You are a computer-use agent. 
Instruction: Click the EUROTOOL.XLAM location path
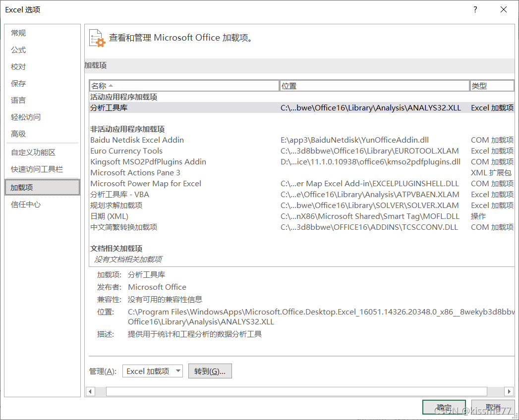[x=370, y=151]
